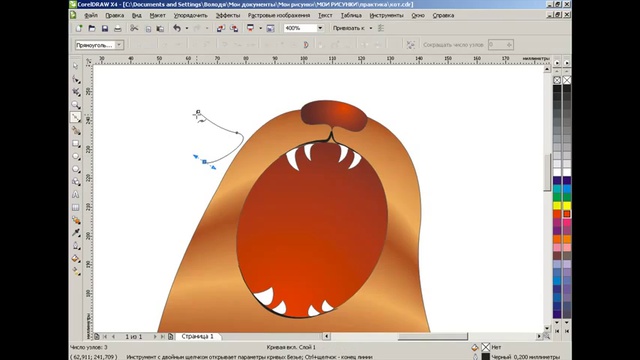Switch to the 'Страница 1' page tab
Screen dimensions: 640x360
[x=198, y=336]
